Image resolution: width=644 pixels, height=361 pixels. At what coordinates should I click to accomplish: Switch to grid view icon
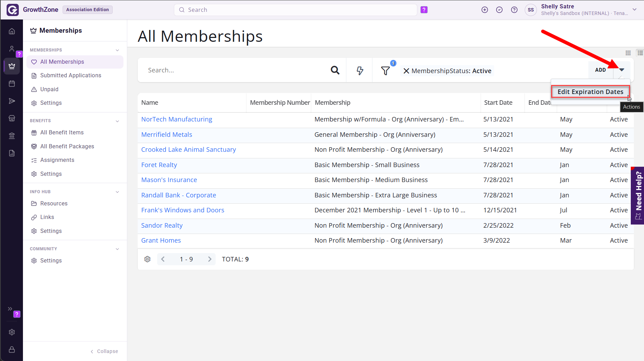[628, 53]
